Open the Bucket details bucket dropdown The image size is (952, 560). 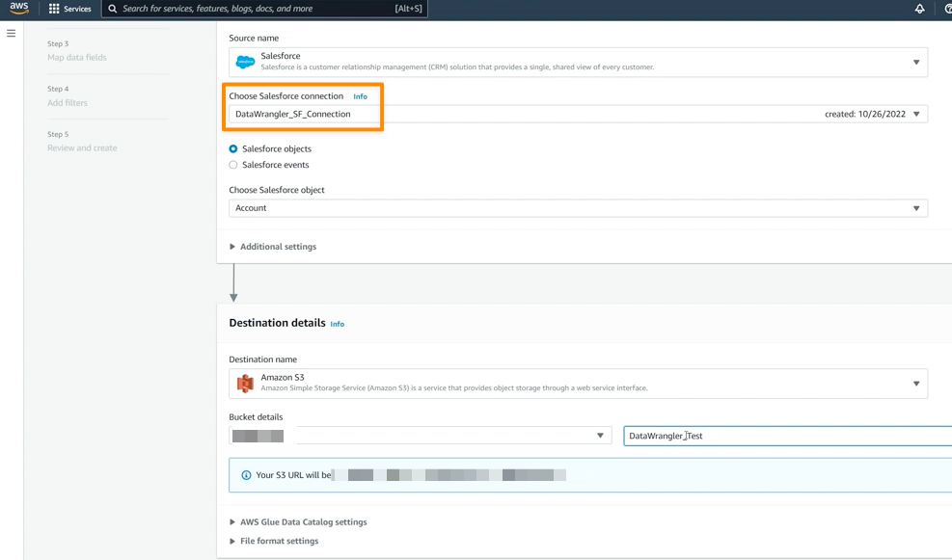[421, 436]
